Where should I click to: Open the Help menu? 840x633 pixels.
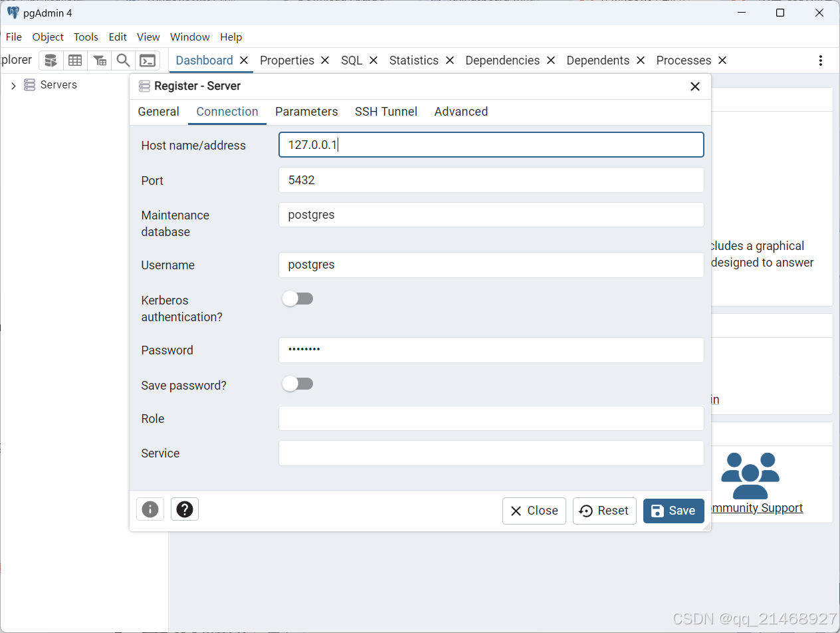tap(231, 37)
